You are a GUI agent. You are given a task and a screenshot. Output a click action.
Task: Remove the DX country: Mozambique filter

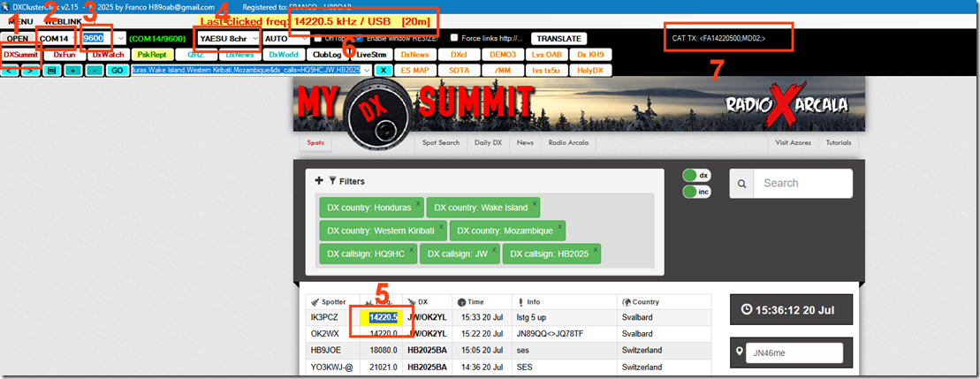(x=559, y=227)
